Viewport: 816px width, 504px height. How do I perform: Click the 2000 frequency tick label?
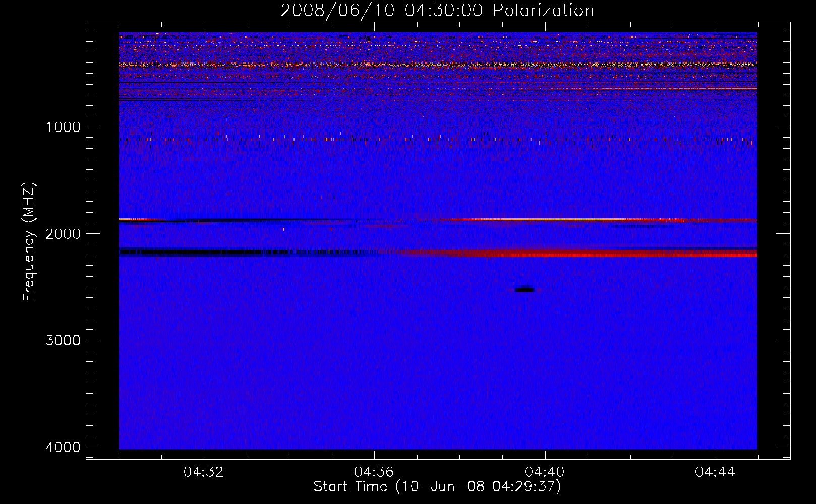pyautogui.click(x=63, y=234)
